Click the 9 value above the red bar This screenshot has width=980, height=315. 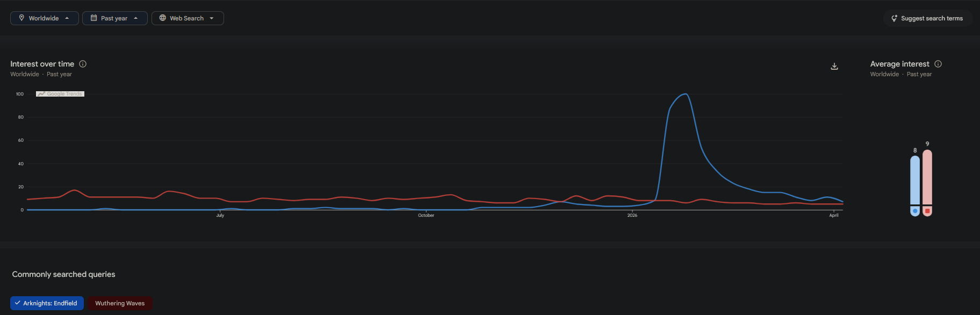(927, 144)
